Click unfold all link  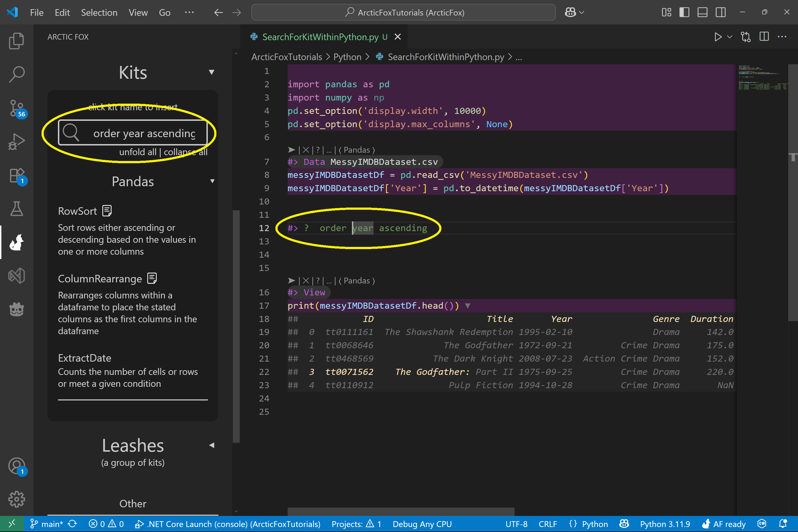point(137,152)
